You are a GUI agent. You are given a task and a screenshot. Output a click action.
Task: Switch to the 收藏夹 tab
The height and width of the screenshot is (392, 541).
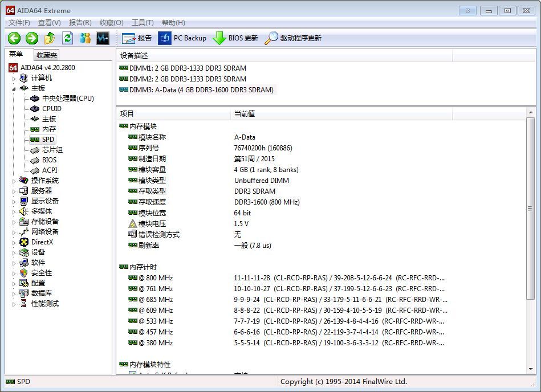[47, 55]
